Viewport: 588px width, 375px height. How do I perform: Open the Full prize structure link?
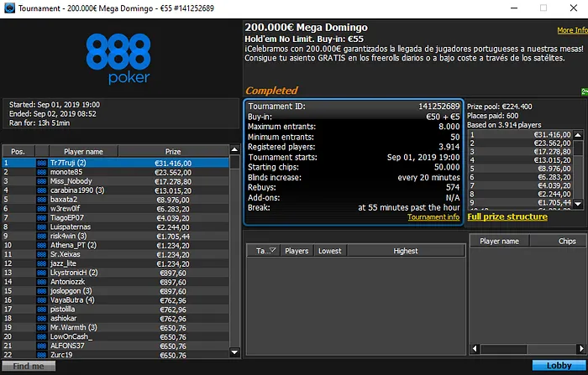pos(507,217)
